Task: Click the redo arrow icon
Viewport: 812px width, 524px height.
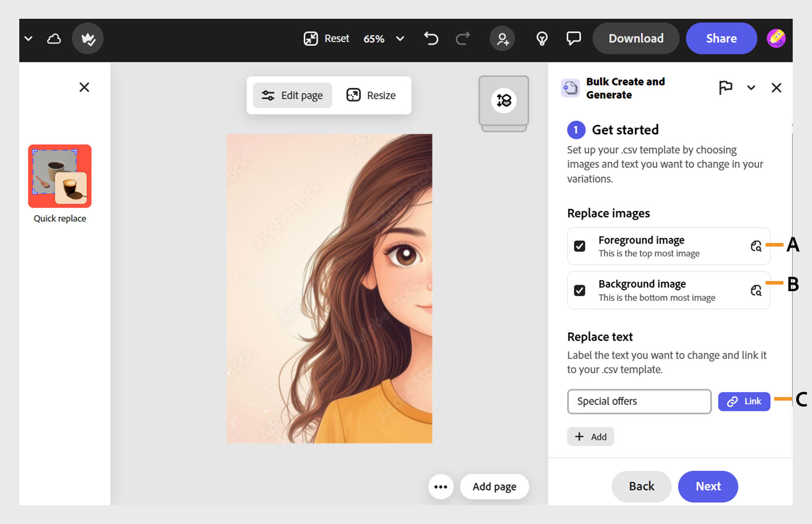Action: click(x=463, y=39)
